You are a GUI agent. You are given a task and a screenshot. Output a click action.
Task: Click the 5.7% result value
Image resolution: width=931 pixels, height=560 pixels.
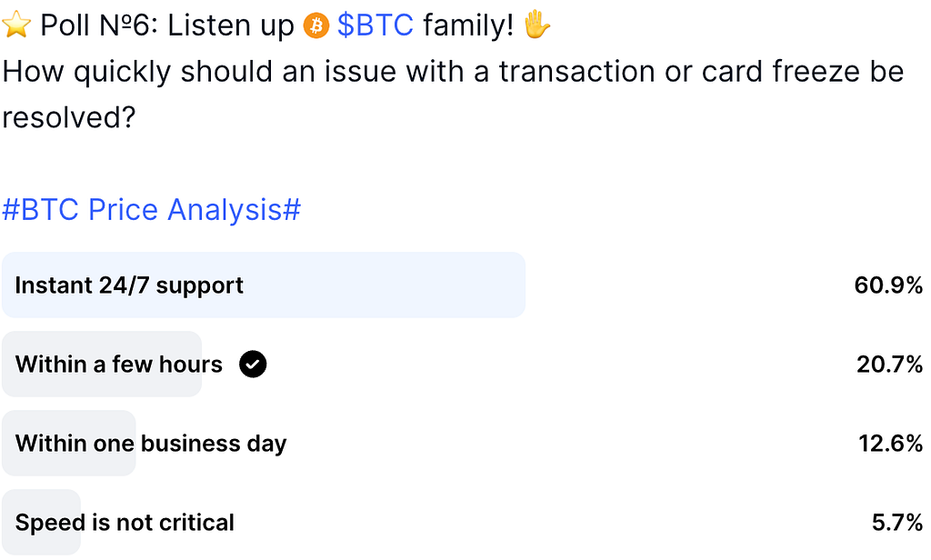pos(897,523)
